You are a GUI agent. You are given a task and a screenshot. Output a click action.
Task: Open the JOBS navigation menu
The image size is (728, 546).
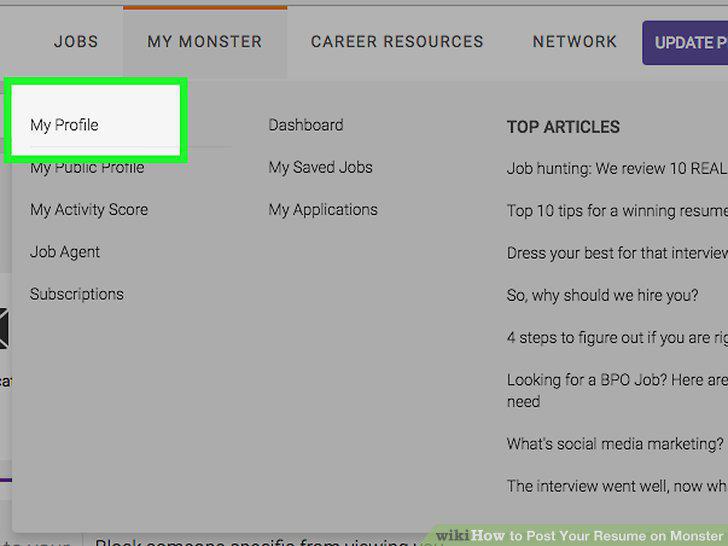pyautogui.click(x=76, y=41)
